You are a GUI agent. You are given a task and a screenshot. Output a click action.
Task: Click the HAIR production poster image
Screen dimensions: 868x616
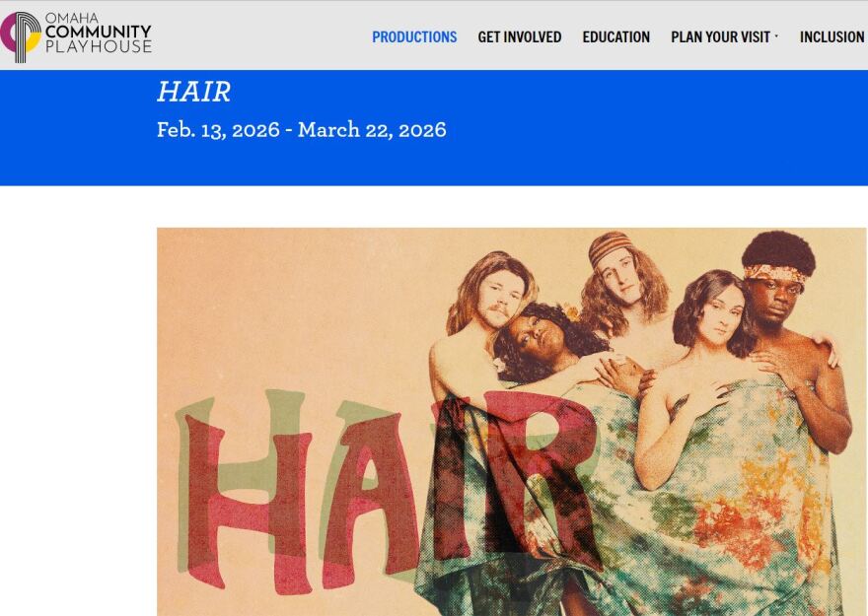pyautogui.click(x=512, y=422)
